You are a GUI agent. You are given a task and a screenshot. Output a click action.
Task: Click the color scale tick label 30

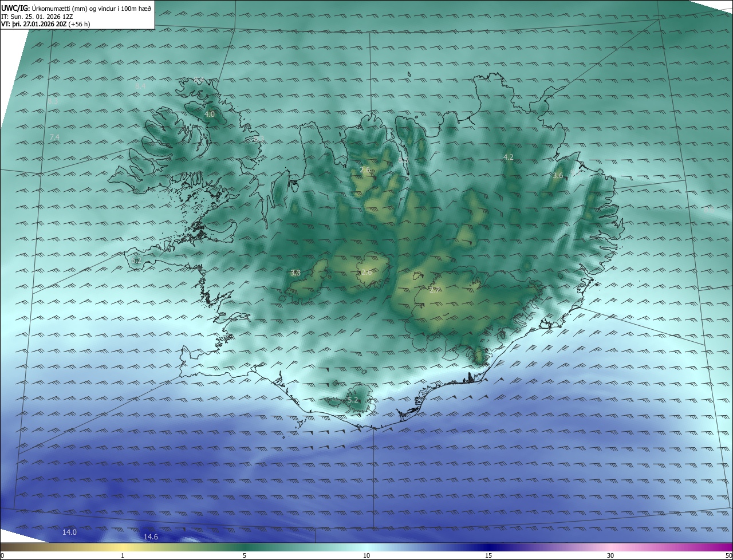point(610,555)
